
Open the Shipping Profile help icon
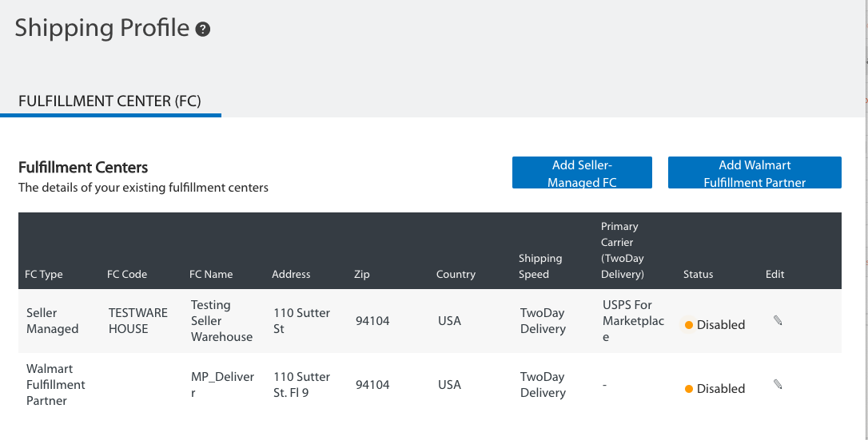(x=202, y=30)
